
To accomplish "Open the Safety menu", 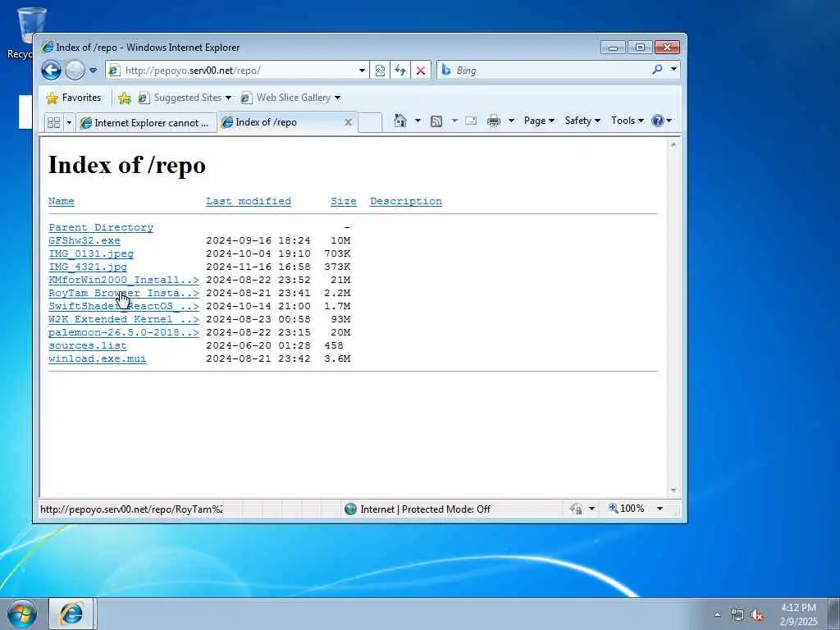I will coord(582,121).
